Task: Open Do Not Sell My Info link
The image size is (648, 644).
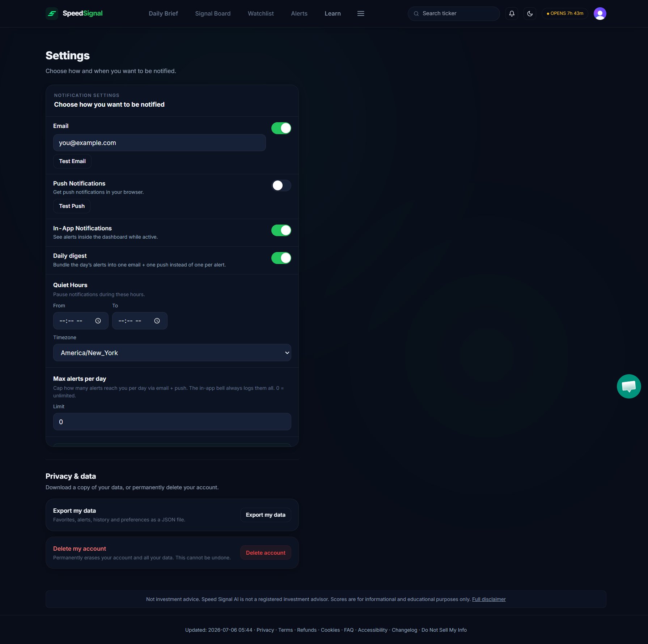Action: (x=444, y=630)
